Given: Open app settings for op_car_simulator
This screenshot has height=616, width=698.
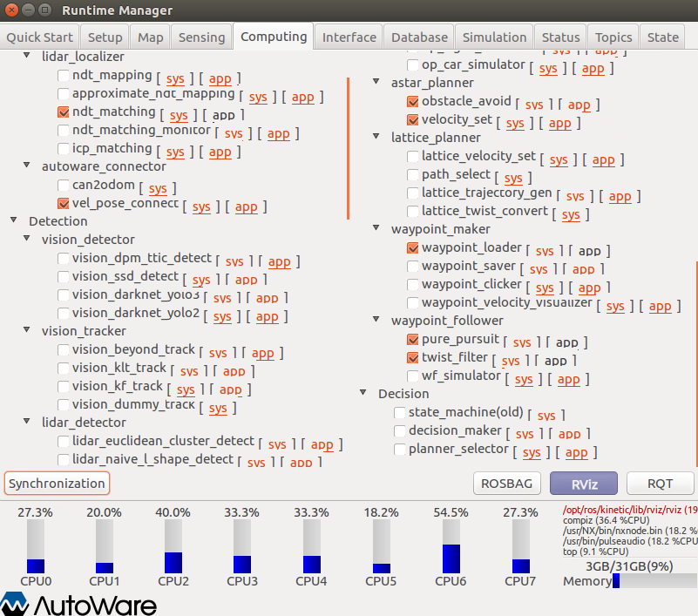Looking at the screenshot, I should 593,69.
